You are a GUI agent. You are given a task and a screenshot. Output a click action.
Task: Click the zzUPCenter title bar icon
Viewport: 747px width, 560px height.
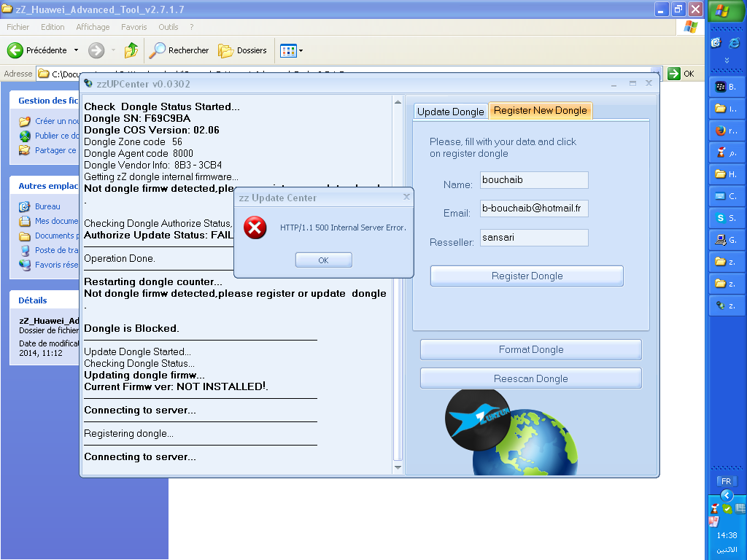[x=88, y=83]
